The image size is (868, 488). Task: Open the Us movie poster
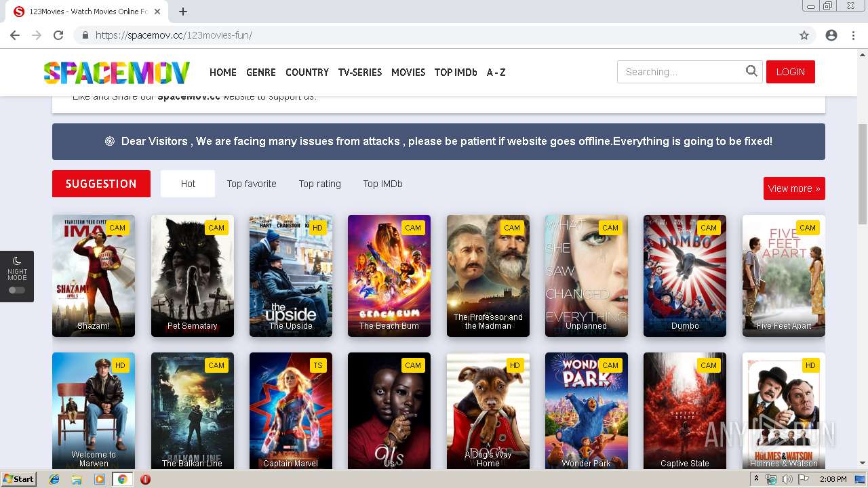(x=389, y=411)
